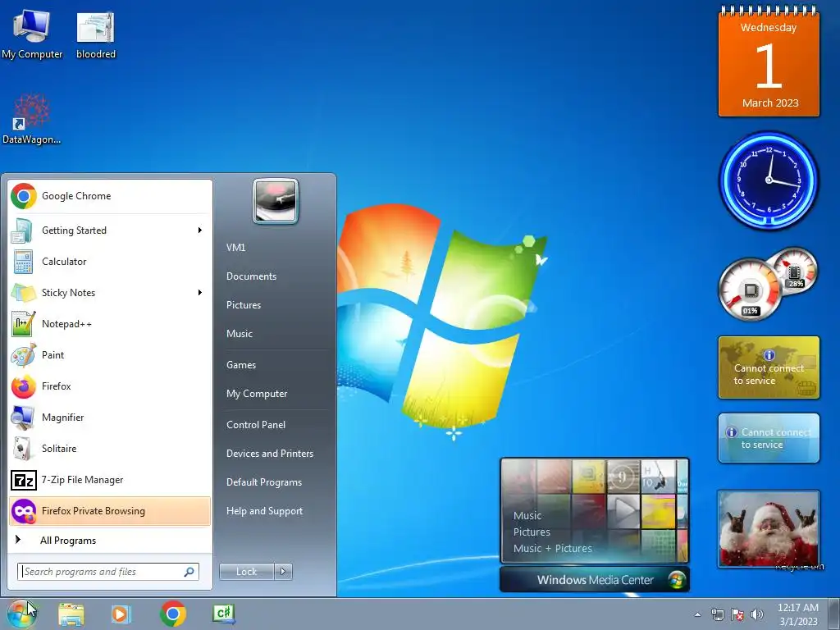The height and width of the screenshot is (630, 840).
Task: Open Pictures from the Start menu
Action: coord(244,305)
